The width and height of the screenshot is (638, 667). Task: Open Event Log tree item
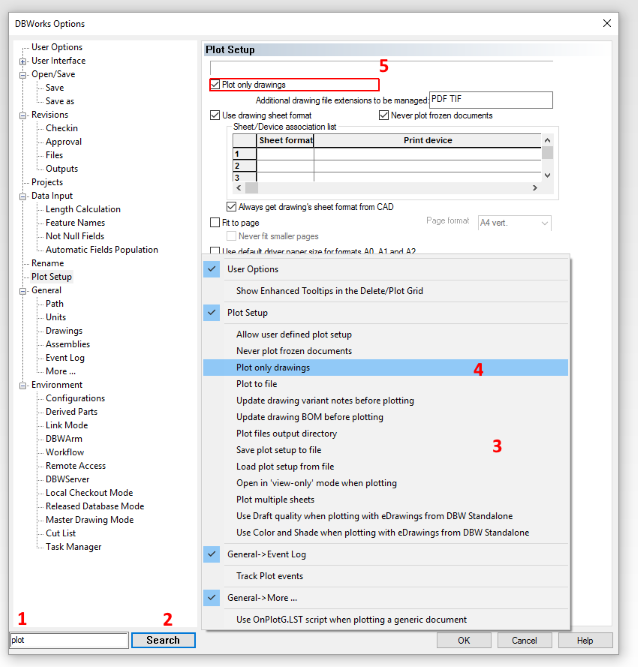coord(65,358)
